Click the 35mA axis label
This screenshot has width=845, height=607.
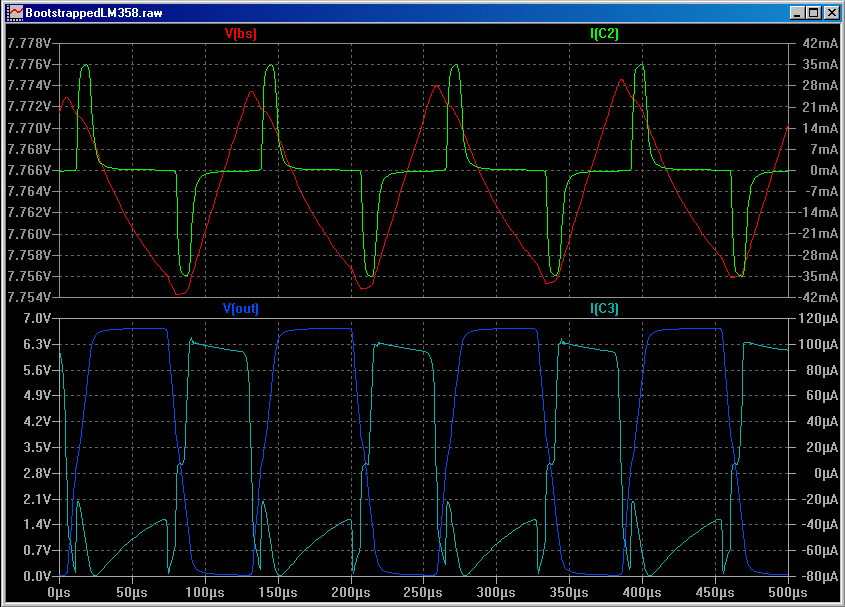[x=820, y=64]
